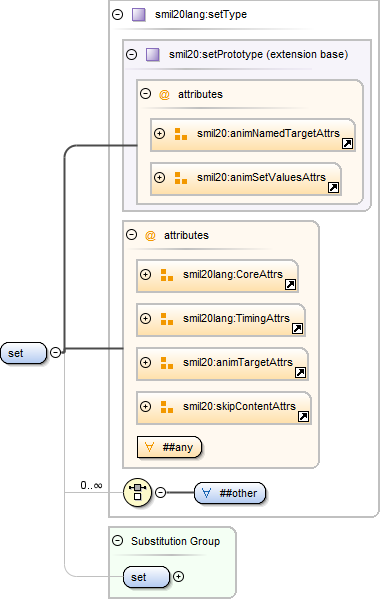
Task: Click the smil20:skipContentAttrs label
Action: click(239, 406)
